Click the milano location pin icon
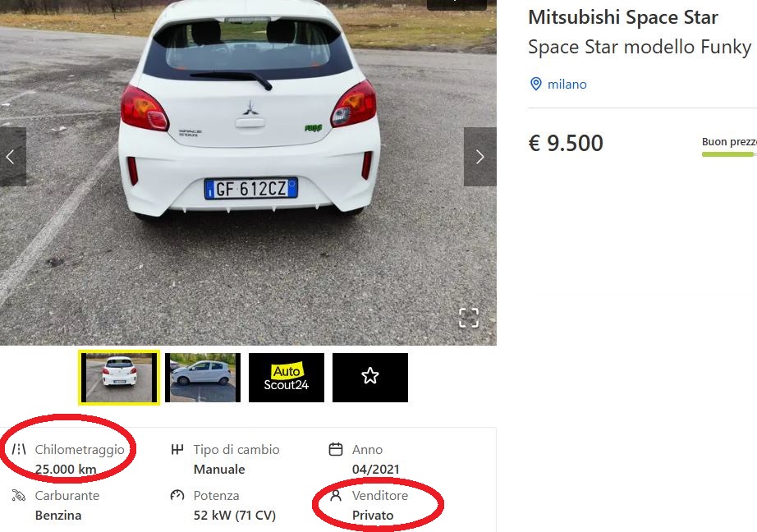The height and width of the screenshot is (532, 757). (535, 84)
